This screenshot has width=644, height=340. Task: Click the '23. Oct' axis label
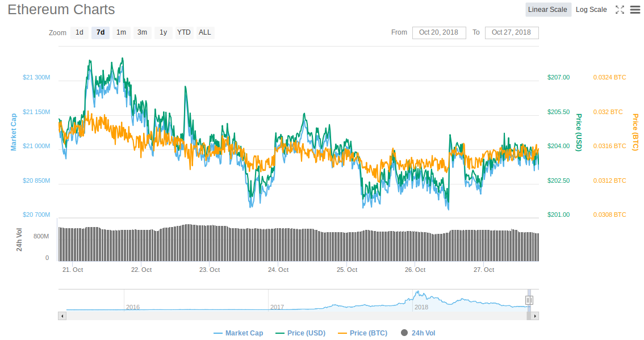coord(210,270)
